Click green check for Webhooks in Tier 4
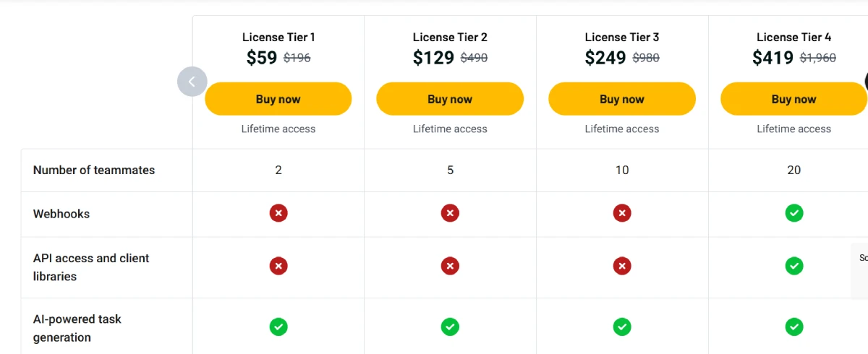The height and width of the screenshot is (354, 868). (x=794, y=213)
